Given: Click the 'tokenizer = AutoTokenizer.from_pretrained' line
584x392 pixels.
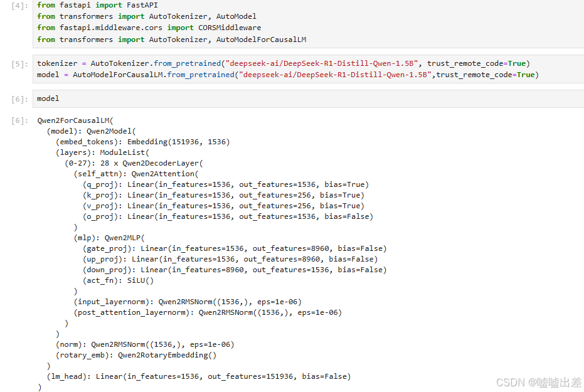Looking at the screenshot, I should (284, 63).
